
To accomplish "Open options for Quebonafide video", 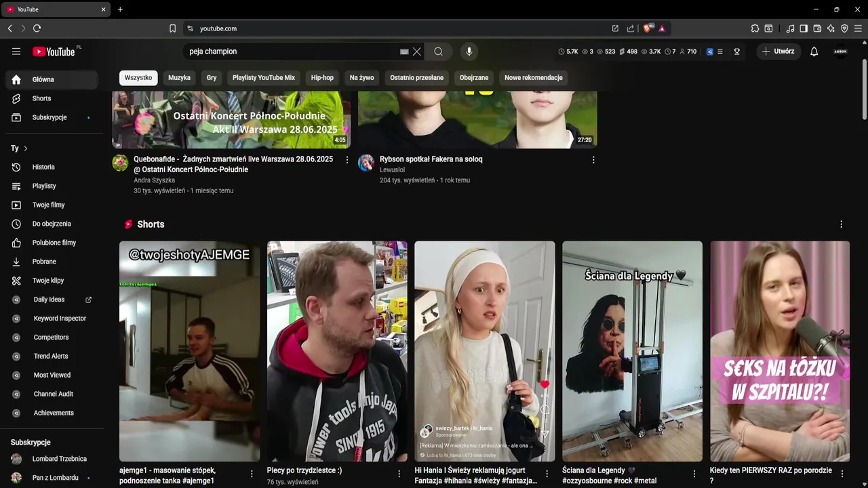I will 347,160.
